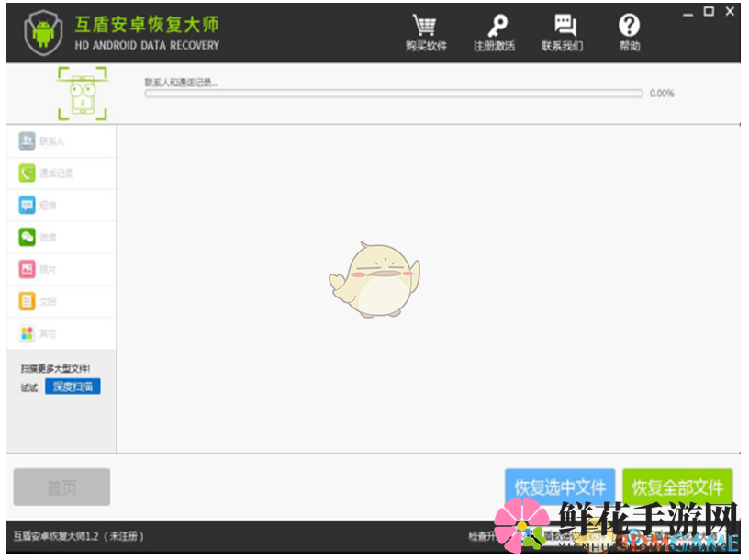Screen dimensions: 749x560
Task: Open the 联系人 category tab
Action: point(61,141)
